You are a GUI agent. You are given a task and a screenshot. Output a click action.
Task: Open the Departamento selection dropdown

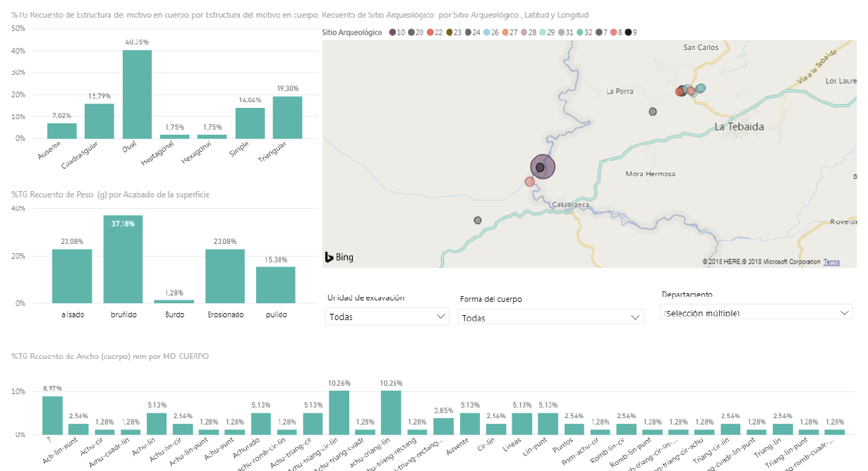point(755,312)
